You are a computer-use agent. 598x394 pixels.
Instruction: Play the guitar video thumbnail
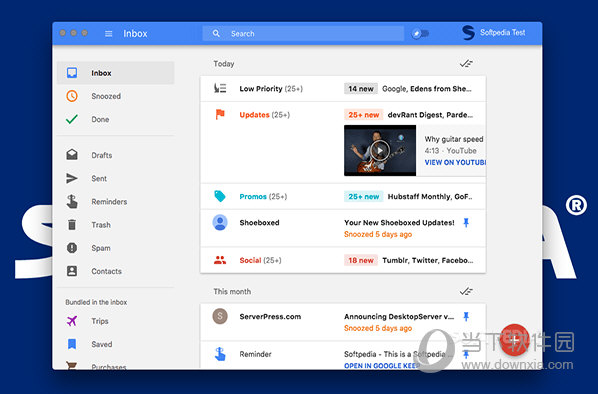pos(380,150)
